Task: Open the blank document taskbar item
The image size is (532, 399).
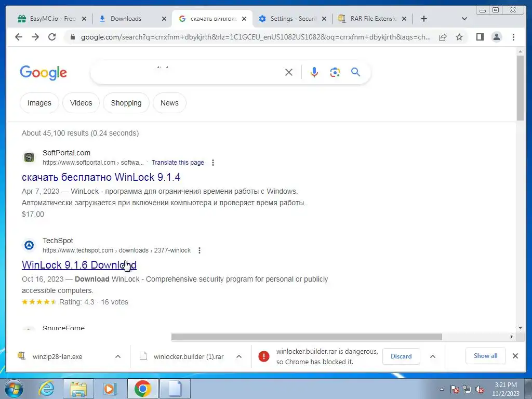Action: tap(175, 389)
